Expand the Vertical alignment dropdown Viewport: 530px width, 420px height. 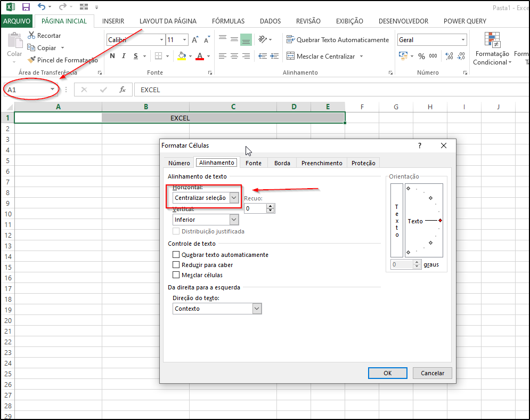click(234, 220)
